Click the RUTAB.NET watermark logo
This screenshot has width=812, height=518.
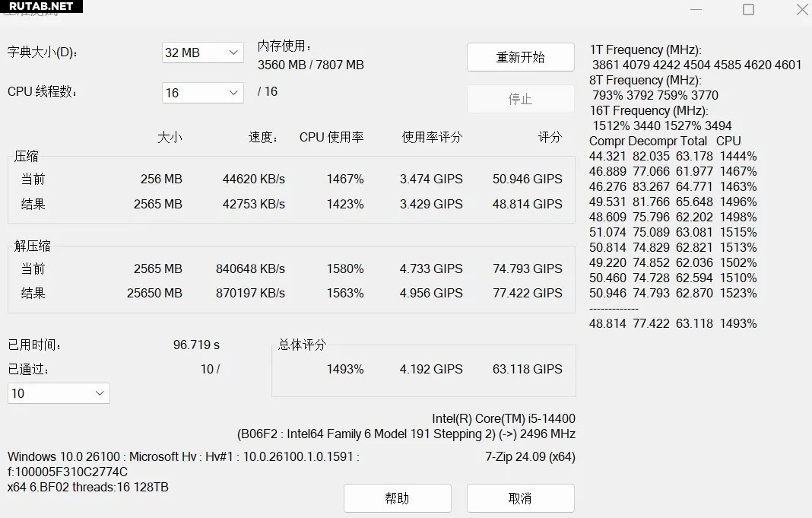point(41,6)
